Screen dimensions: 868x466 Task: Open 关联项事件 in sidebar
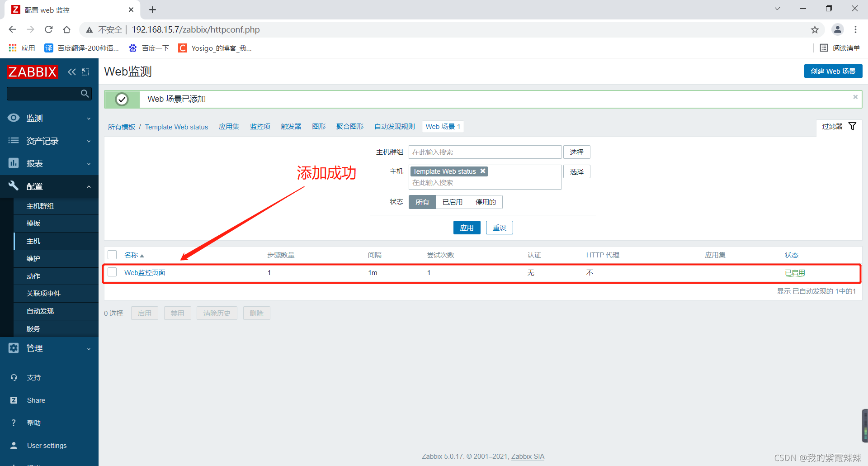[56, 294]
